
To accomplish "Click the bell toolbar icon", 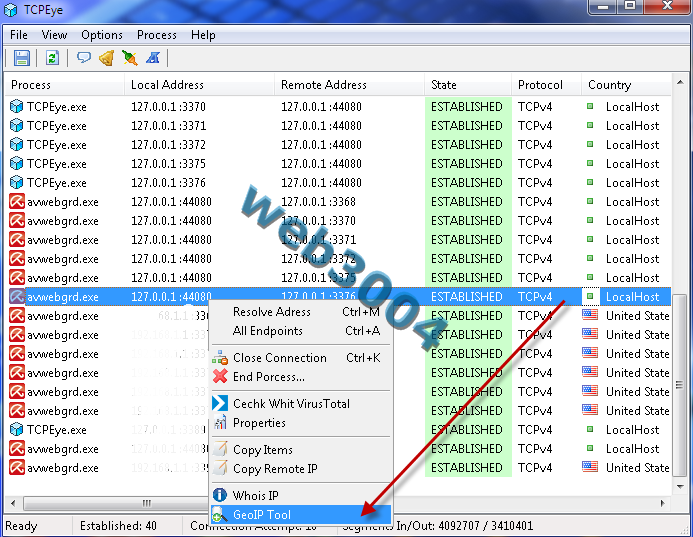I will point(107,58).
